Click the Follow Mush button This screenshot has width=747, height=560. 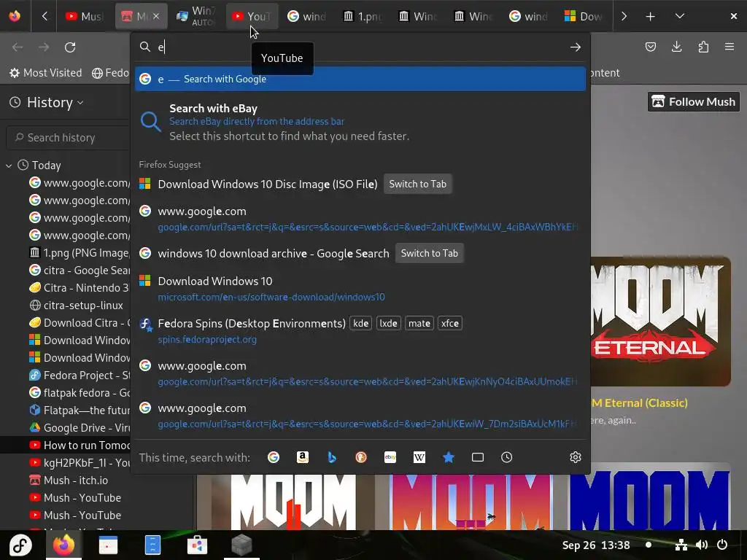(694, 102)
